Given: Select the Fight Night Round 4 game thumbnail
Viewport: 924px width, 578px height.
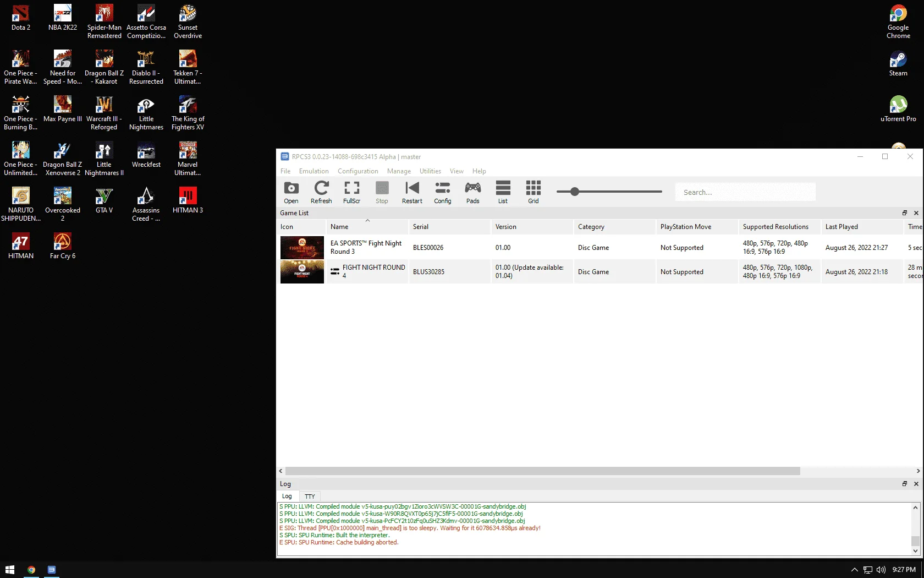Looking at the screenshot, I should (302, 272).
